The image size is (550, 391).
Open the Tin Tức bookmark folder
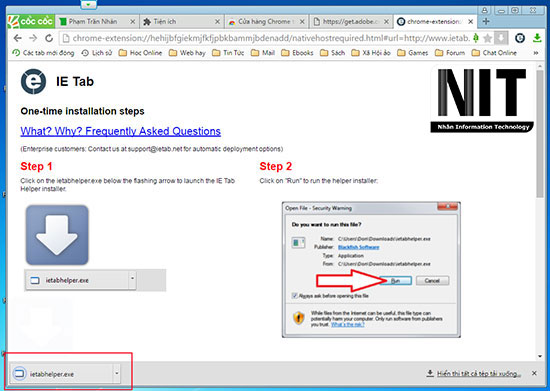click(228, 53)
